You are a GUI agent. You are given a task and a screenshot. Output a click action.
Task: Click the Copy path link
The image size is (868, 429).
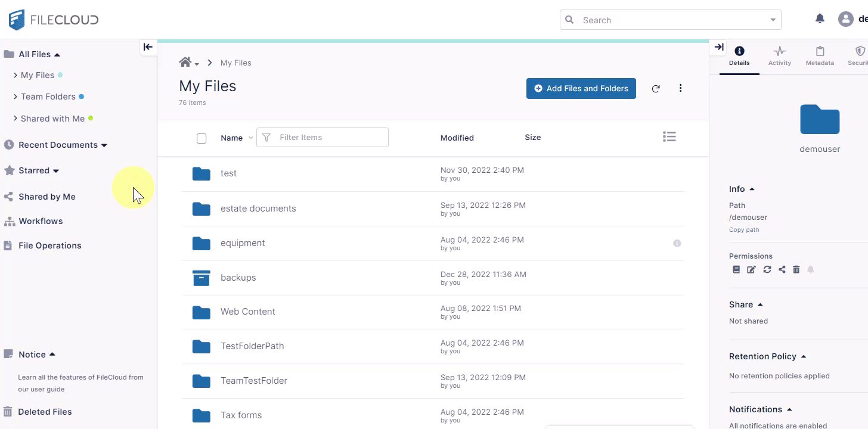point(744,230)
